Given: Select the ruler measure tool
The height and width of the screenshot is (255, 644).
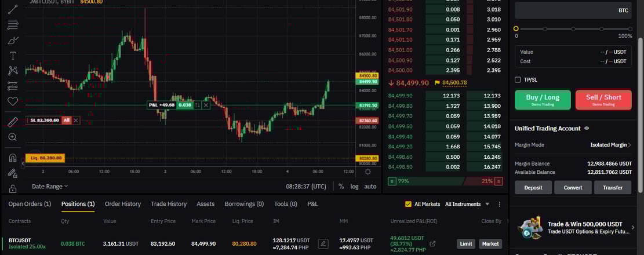Looking at the screenshot, I should [13, 122].
